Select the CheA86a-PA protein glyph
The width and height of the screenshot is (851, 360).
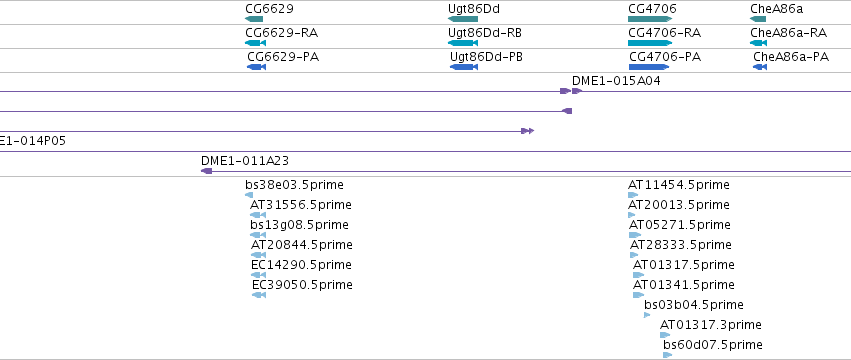(x=760, y=67)
